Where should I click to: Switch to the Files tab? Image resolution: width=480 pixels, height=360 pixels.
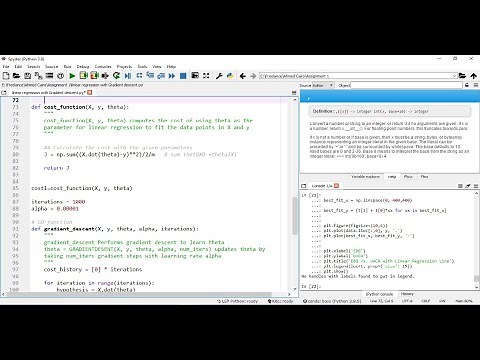[x=424, y=177]
